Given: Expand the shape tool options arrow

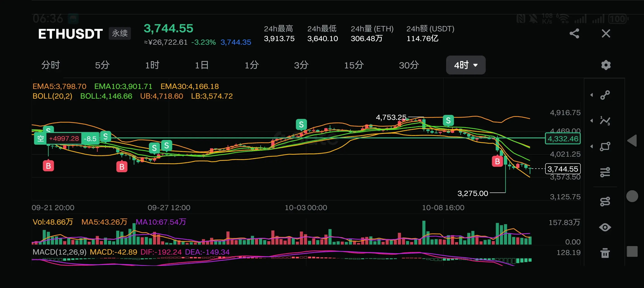Looking at the screenshot, I should click(592, 146).
